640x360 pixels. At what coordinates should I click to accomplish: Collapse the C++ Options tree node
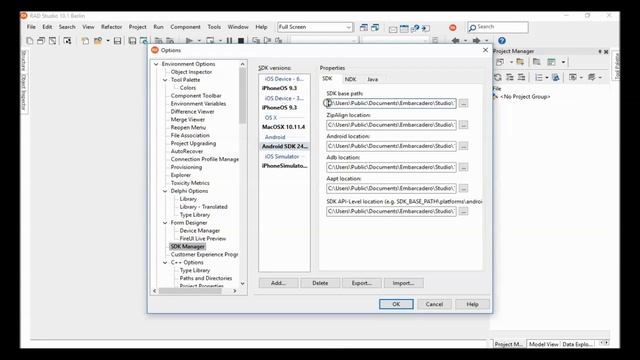tap(165, 262)
